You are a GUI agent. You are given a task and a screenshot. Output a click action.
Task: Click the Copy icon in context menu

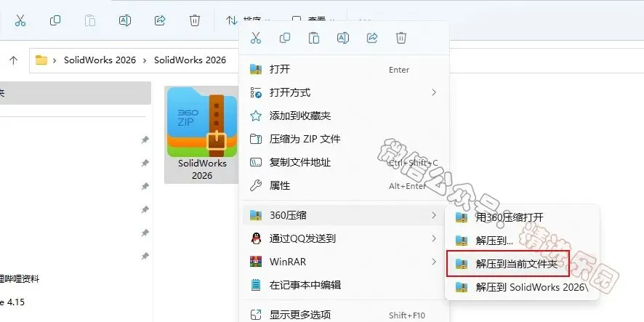point(285,39)
